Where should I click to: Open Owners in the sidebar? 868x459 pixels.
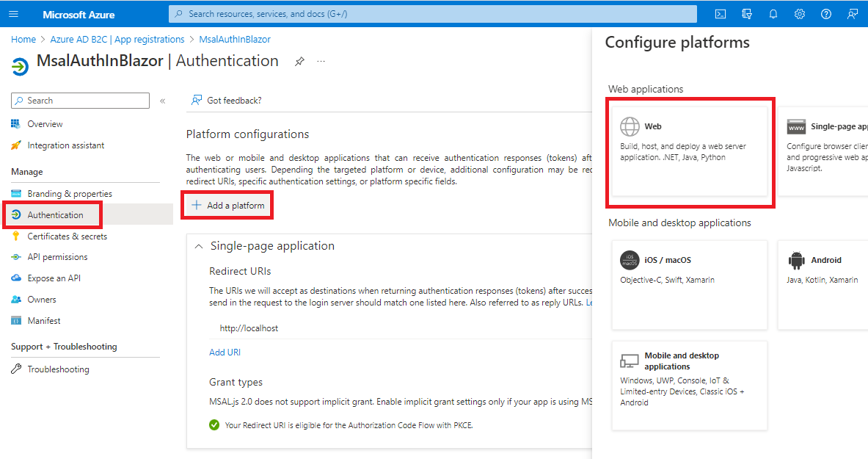coord(42,300)
